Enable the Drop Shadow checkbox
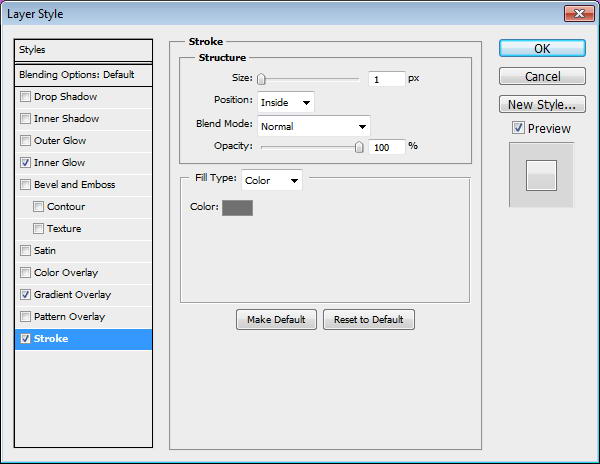This screenshot has width=600, height=464. click(25, 96)
